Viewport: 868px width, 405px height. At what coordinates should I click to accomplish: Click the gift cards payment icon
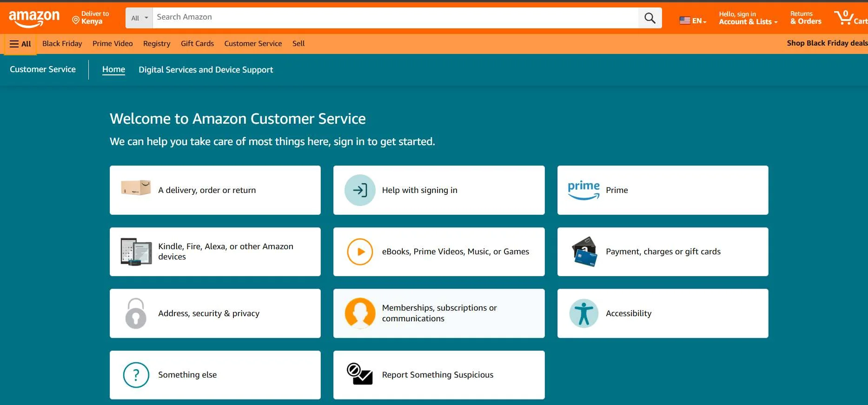pos(584,252)
